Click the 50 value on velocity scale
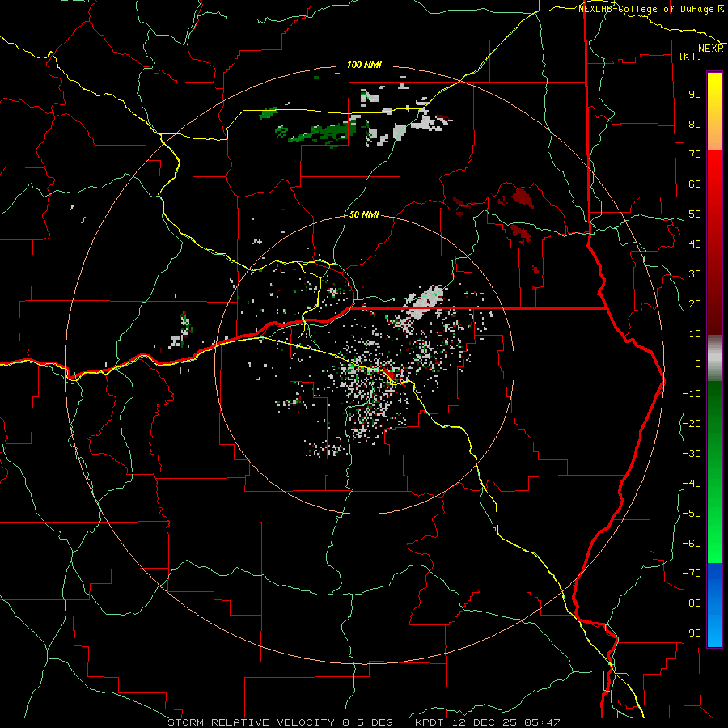728x728 pixels. (x=695, y=214)
